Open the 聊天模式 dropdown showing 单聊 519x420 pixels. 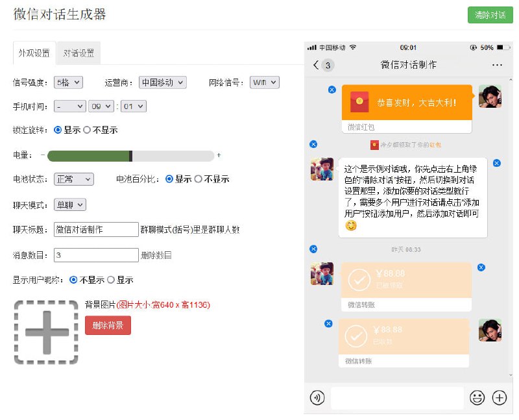70,204
